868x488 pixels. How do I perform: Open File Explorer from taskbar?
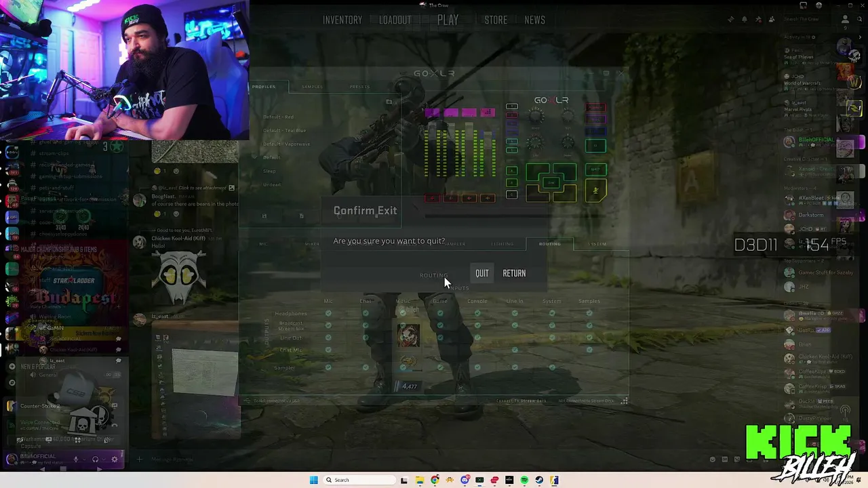420,480
